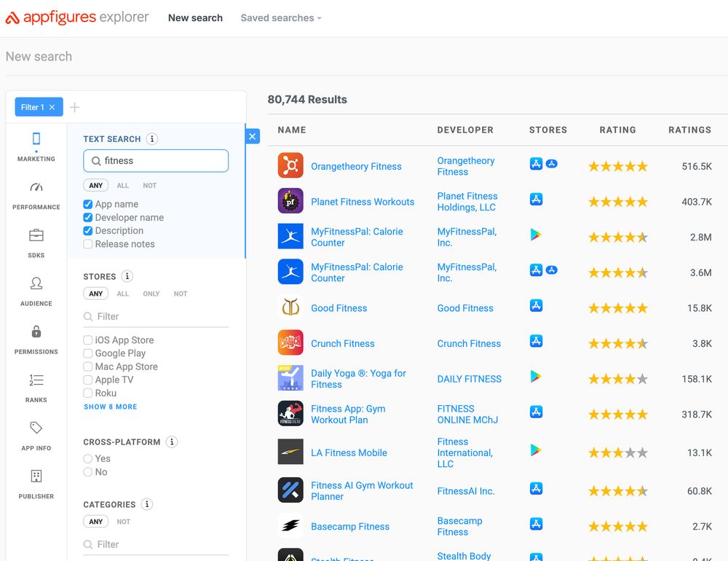Screen dimensions: 728x561
Task: Click the appfigures explorer logo
Action: click(77, 17)
